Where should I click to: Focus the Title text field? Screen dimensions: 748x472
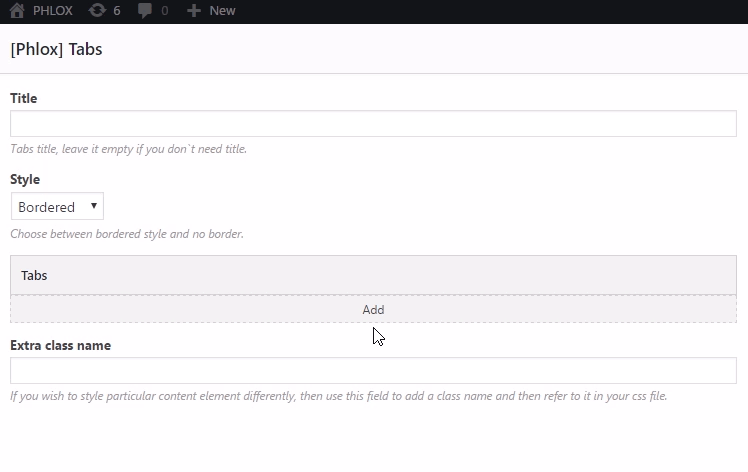pos(374,124)
